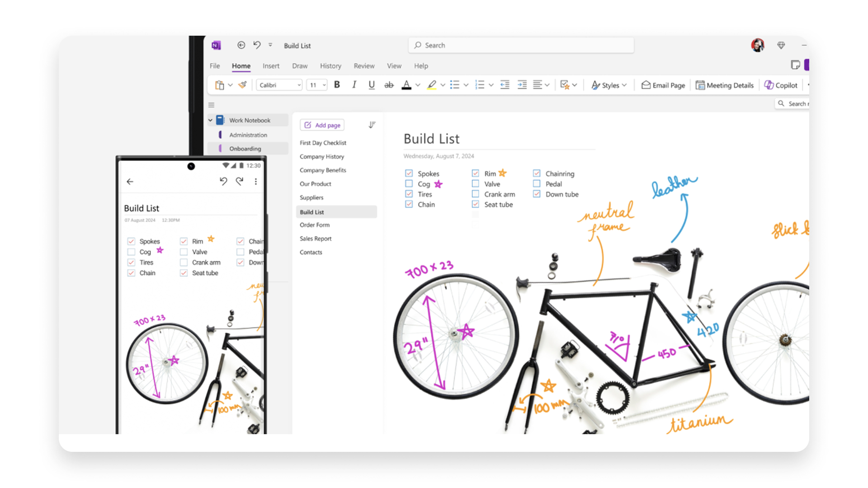Viewport: 868px width, 488px height.
Task: Increase indent of paragraph
Action: pos(522,85)
